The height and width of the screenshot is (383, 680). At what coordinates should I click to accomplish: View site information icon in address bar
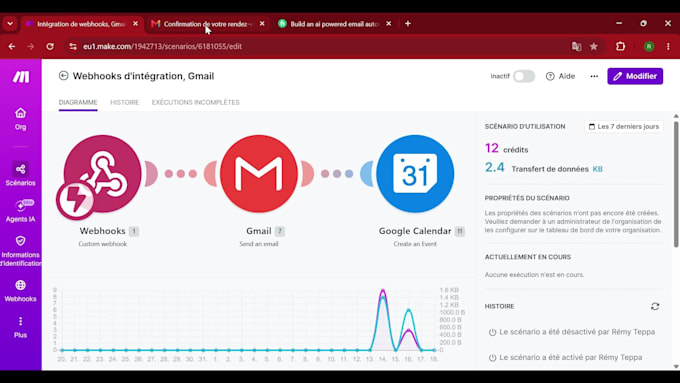click(73, 46)
